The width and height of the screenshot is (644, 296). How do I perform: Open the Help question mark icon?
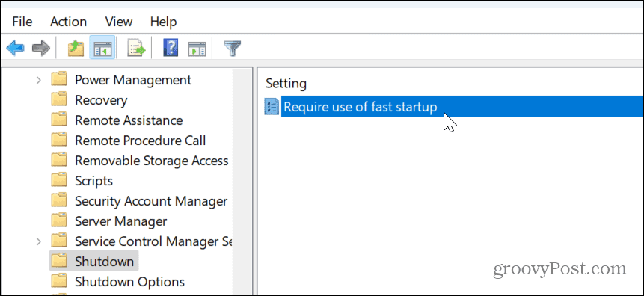(x=171, y=49)
